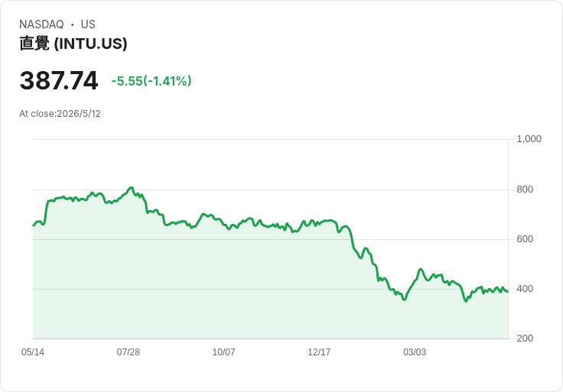Click the -5.55(-1.41%) price change
Screen dimensions: 563x392
pos(151,81)
